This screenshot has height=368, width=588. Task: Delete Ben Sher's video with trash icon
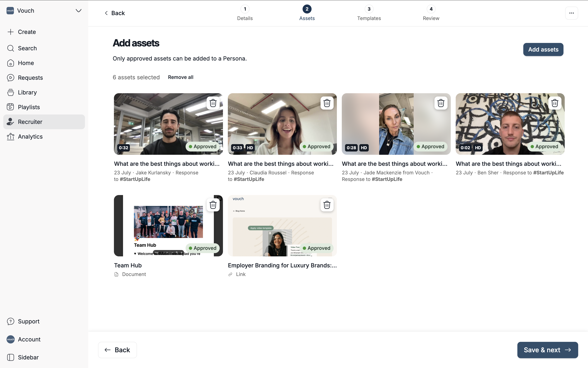pyautogui.click(x=555, y=103)
